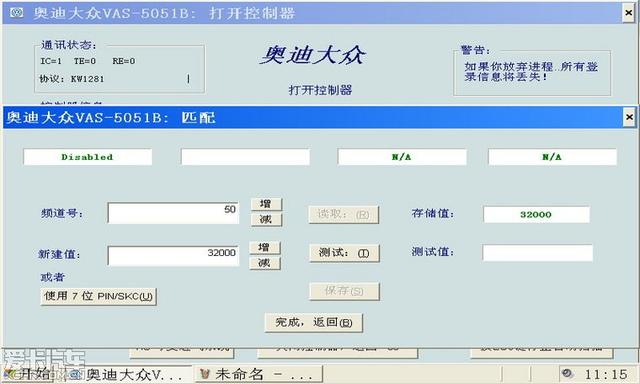
Task: Click the 完成, 返回 (B) button
Action: pyautogui.click(x=313, y=322)
